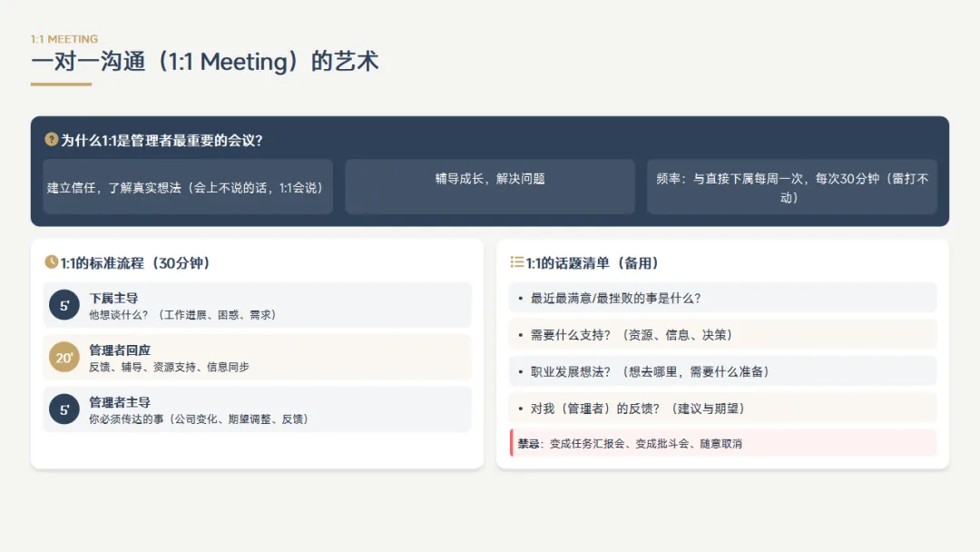Click the list icon beside 话题清单
This screenshot has width=980, height=552.
(517, 262)
